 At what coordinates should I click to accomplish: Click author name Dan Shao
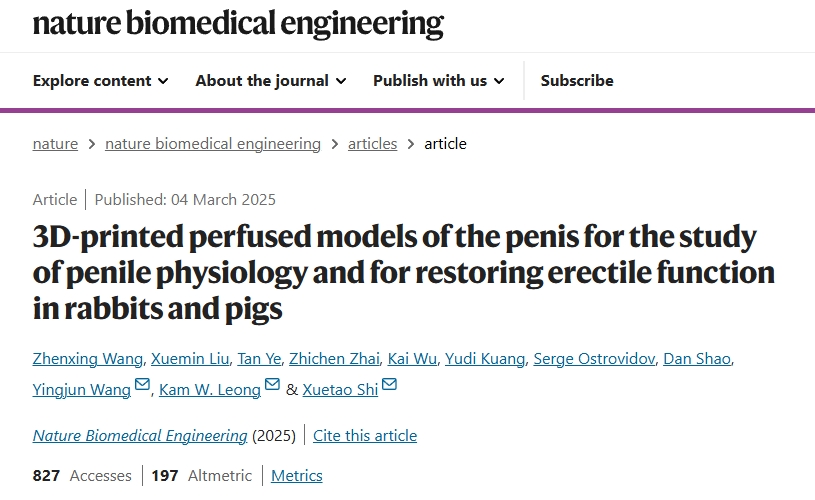coord(696,359)
